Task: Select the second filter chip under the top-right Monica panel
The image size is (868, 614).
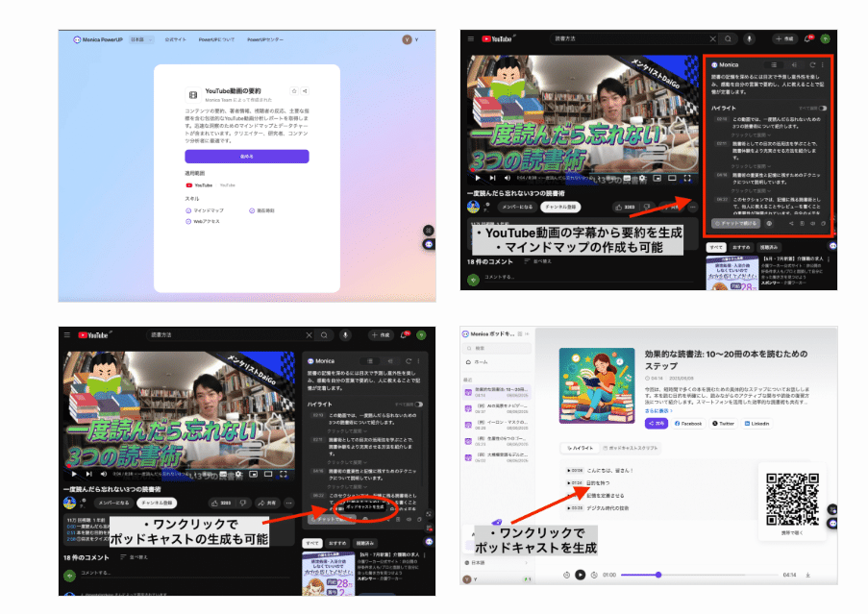Action: pos(741,247)
